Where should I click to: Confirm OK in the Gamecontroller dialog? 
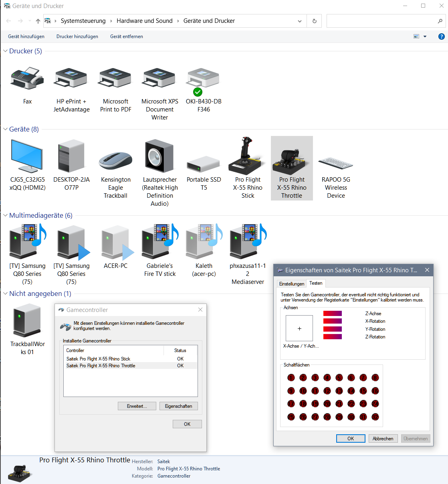pyautogui.click(x=187, y=424)
